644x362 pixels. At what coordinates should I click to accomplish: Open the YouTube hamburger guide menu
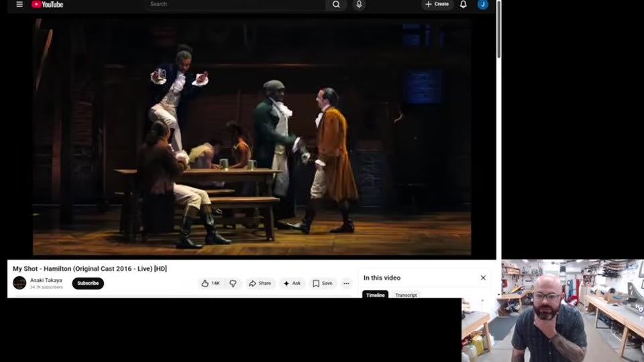point(19,4)
